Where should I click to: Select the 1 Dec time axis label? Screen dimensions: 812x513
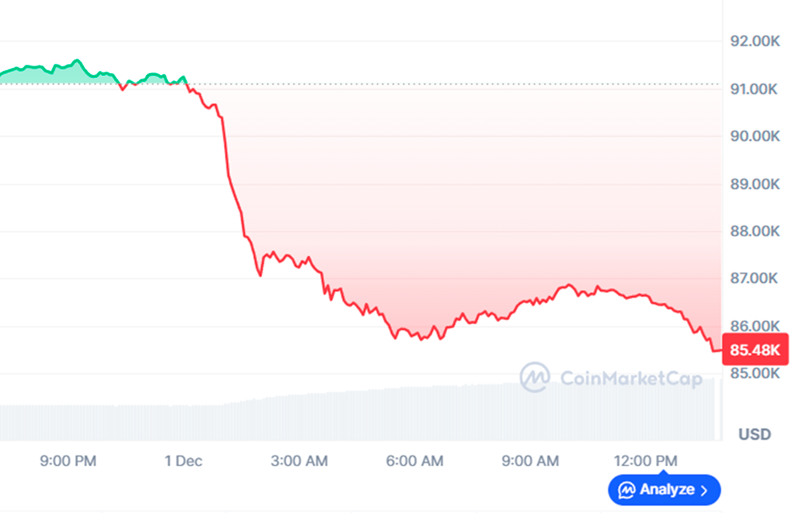(x=183, y=461)
